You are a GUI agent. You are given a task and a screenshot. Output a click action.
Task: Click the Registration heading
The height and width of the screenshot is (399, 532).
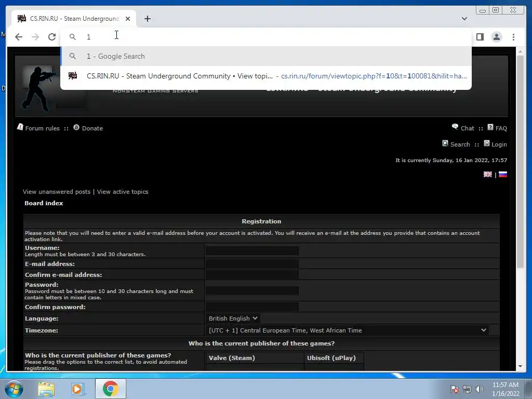[261, 221]
